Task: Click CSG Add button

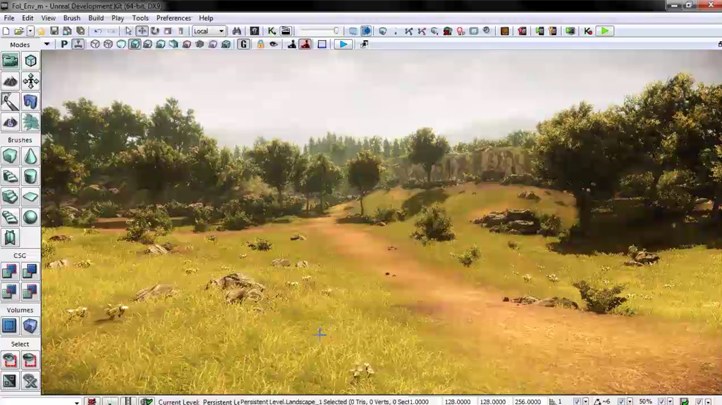Action: point(10,272)
